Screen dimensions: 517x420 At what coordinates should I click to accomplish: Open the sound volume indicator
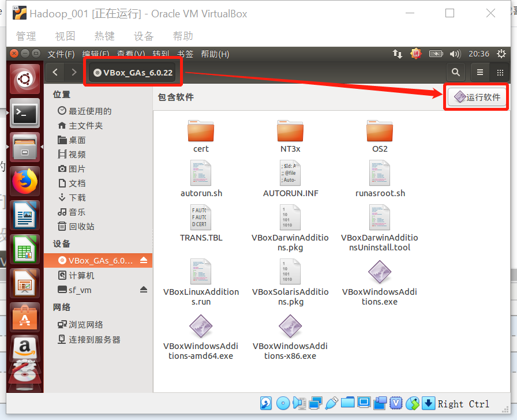click(455, 54)
